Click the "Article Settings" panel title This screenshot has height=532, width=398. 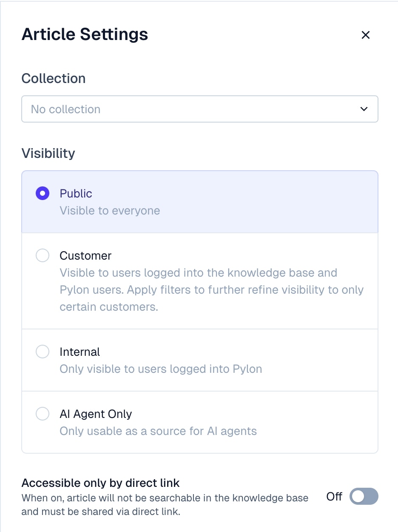pos(85,34)
